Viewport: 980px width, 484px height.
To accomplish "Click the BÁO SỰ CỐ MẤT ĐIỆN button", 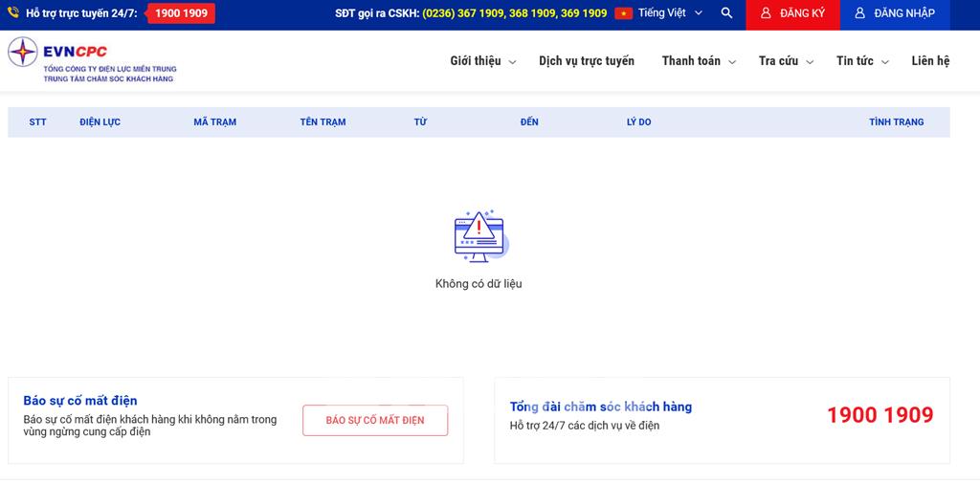I will click(x=375, y=421).
